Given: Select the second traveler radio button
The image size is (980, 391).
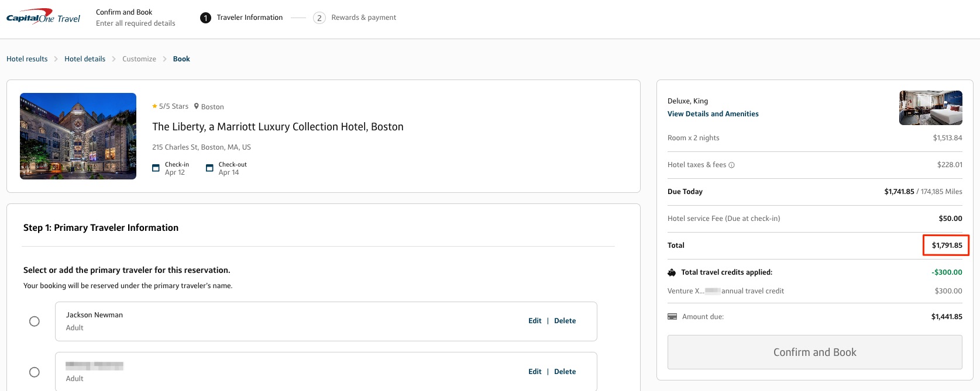Looking at the screenshot, I should pyautogui.click(x=35, y=372).
